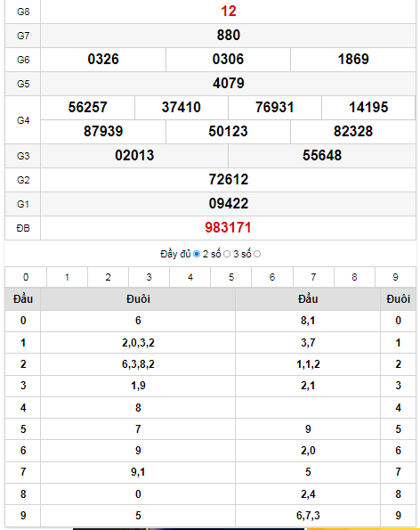
Task: Highlight digit filter 9
Action: [395, 277]
